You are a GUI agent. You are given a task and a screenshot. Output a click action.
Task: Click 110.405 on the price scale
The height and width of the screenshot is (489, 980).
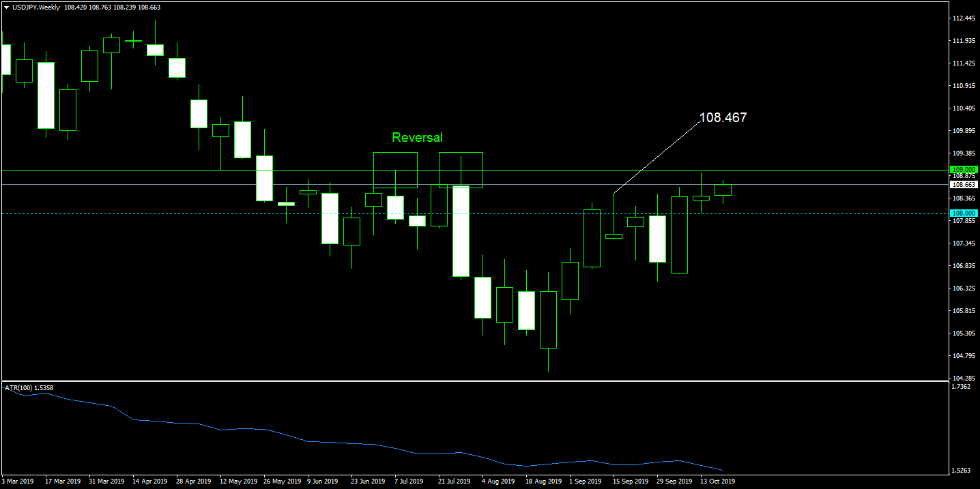pos(963,108)
